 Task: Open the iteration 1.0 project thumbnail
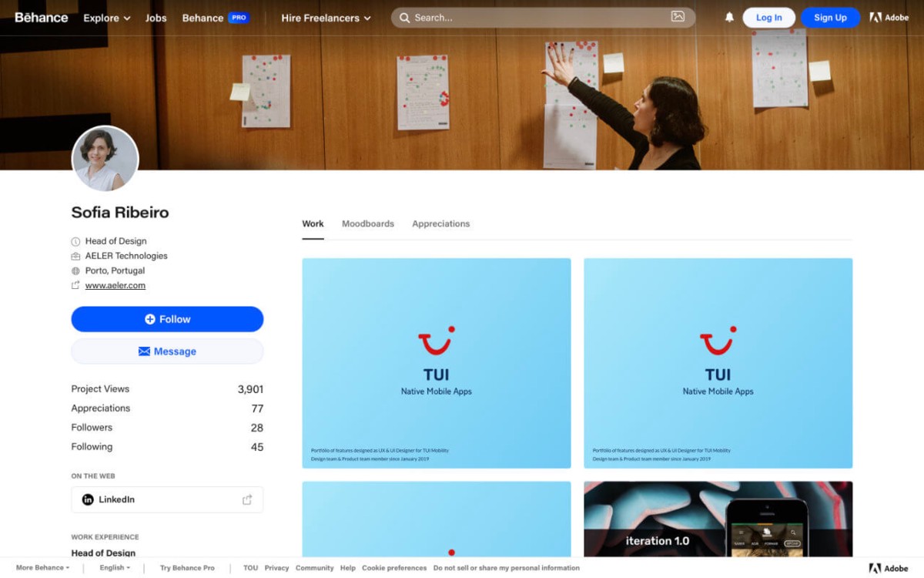tap(718, 519)
